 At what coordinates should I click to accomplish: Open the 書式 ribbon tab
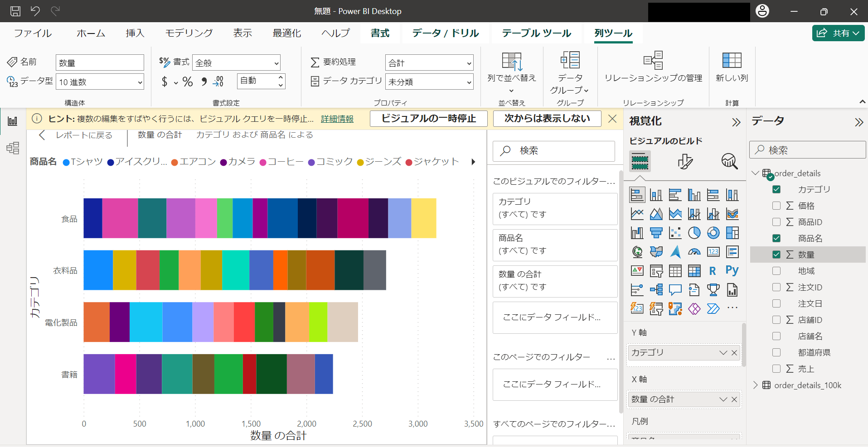tap(380, 33)
